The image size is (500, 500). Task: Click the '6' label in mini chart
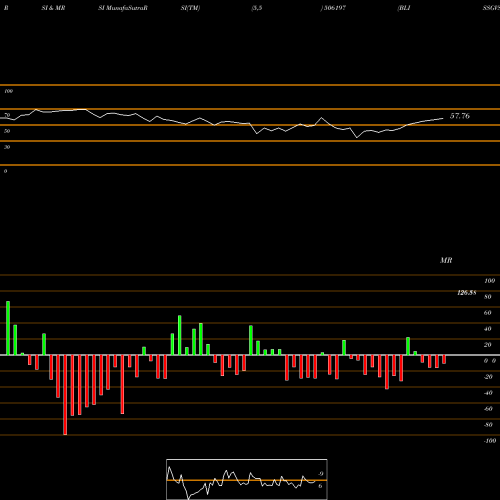click(320, 486)
